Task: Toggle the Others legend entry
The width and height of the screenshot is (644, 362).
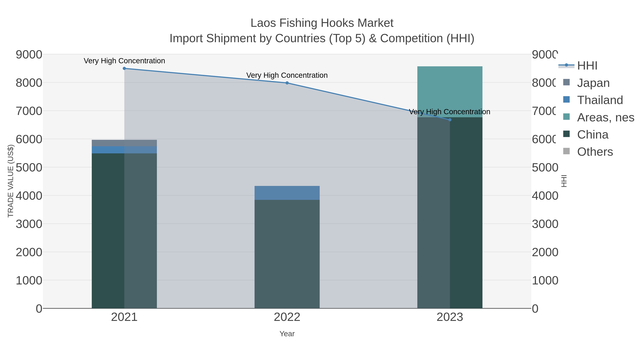Action: pyautogui.click(x=588, y=152)
